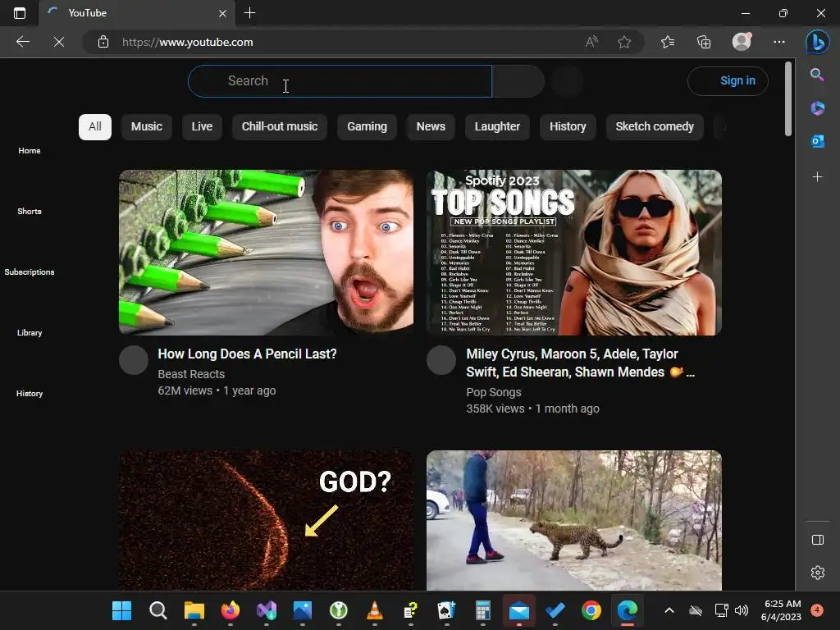This screenshot has width=840, height=630.
Task: Visit the Beast Reacts channel link
Action: tap(191, 374)
